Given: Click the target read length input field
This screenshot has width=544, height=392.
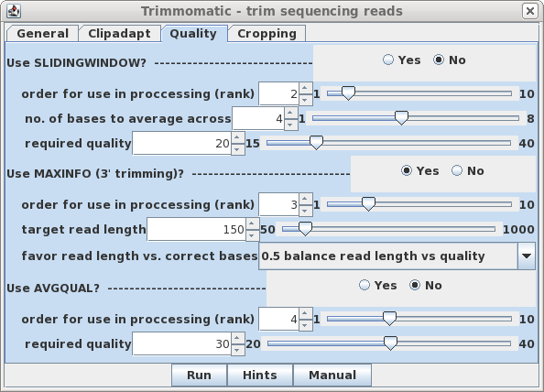Looking at the screenshot, I should 196,229.
